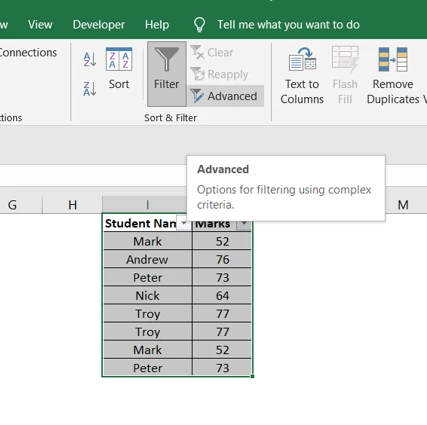427x425 pixels.
Task: Select the cell containing Andrew
Action: 147,259
